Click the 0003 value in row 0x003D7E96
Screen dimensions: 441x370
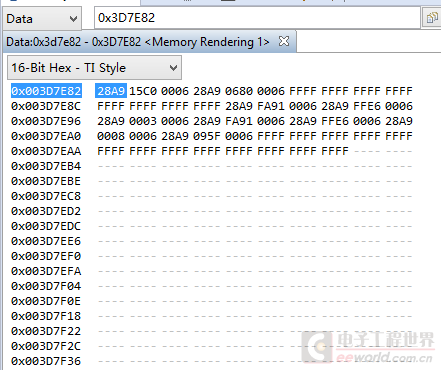coord(143,121)
